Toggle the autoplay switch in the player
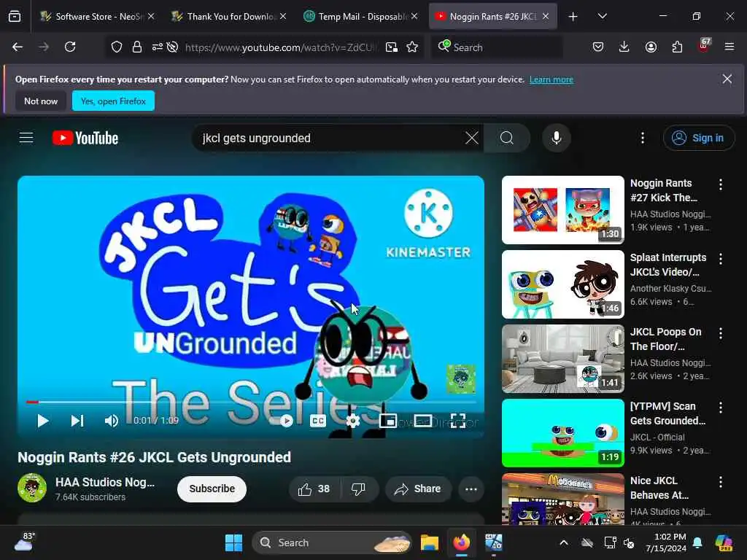747x560 pixels. (x=281, y=421)
